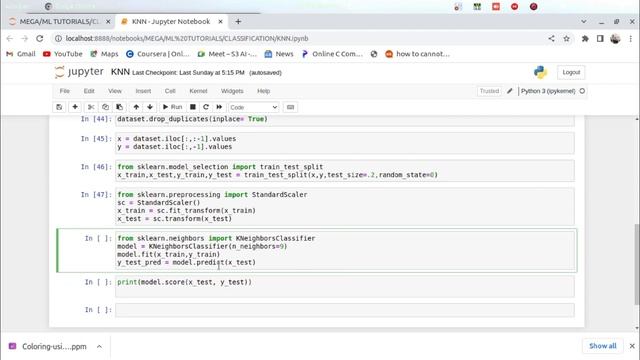640x360 pixels.
Task: Open the Gmail bookmark
Action: click(21, 54)
